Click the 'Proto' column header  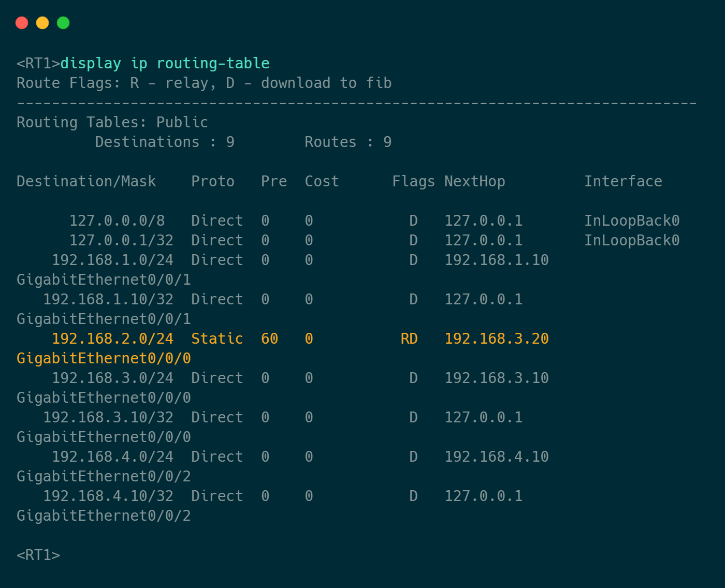212,181
